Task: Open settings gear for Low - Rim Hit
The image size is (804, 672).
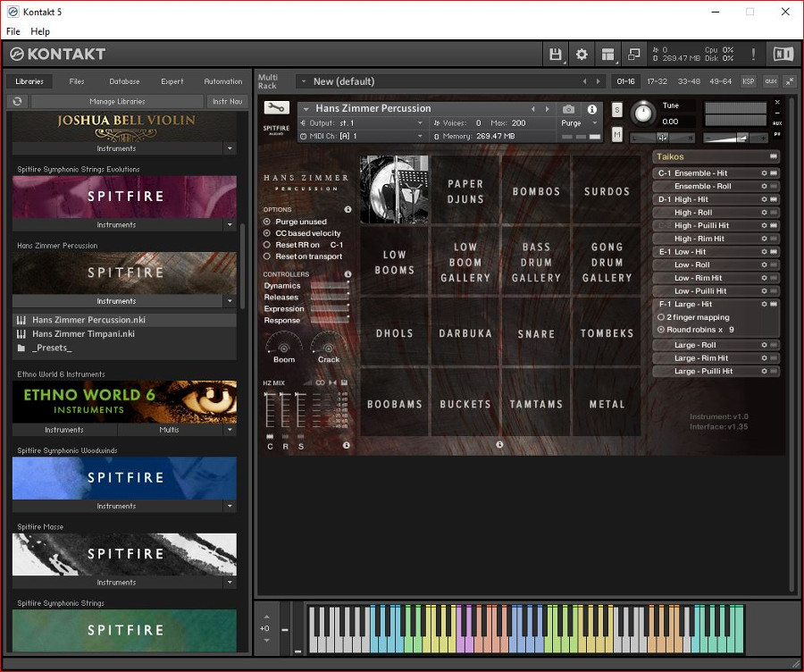Action: tap(764, 278)
